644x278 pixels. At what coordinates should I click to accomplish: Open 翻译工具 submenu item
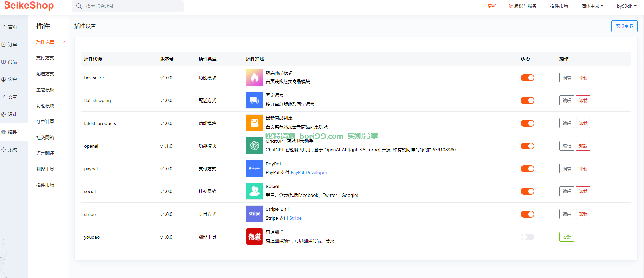pos(45,169)
